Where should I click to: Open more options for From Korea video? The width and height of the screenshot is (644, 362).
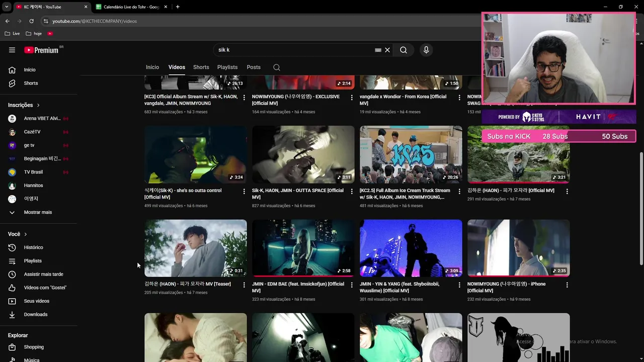[459, 98]
